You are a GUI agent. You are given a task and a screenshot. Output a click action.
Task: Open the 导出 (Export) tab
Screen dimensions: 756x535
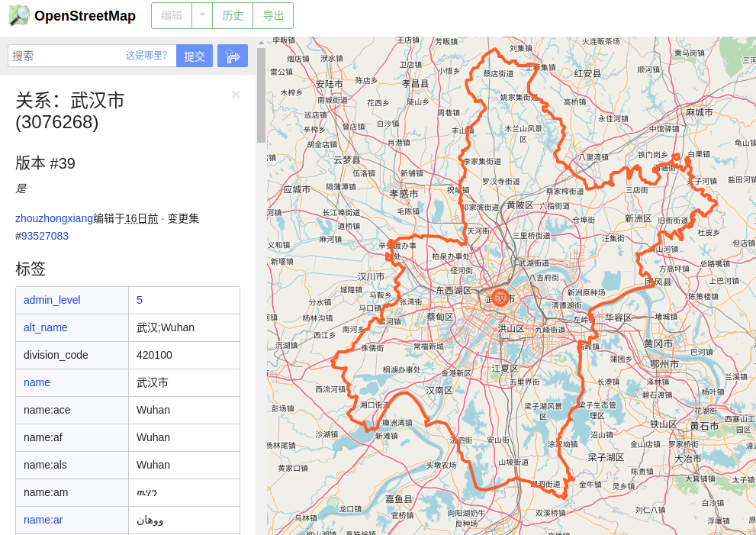(x=273, y=15)
